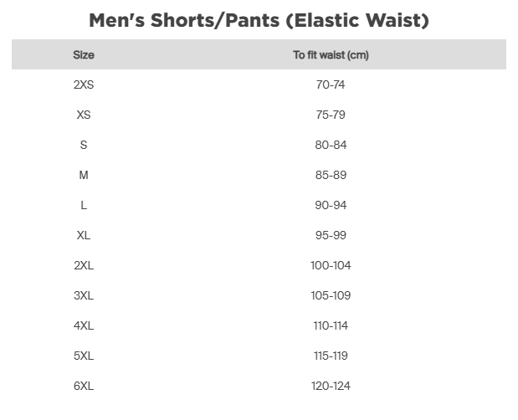This screenshot has height=420, width=518.
Task: Click the 90-94 waist measurement
Action: (331, 205)
